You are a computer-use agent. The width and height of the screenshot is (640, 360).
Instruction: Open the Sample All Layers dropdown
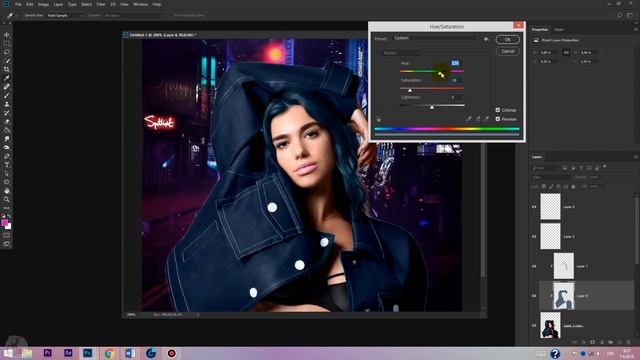pyautogui.click(x=133, y=15)
